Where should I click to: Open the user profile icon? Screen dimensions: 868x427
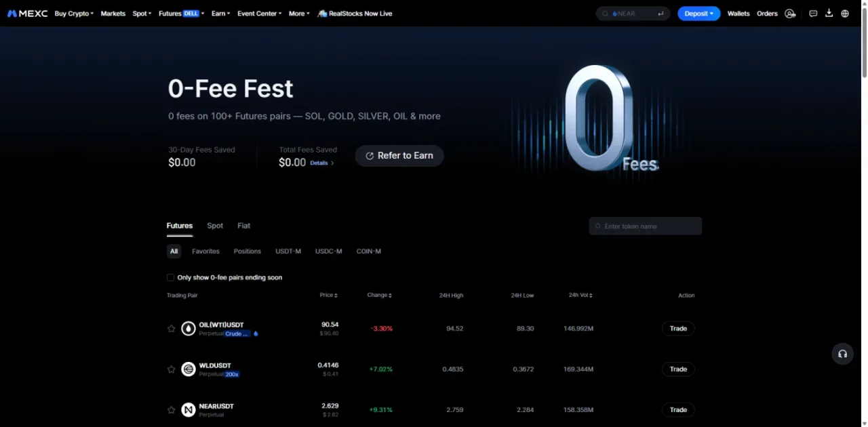point(790,14)
